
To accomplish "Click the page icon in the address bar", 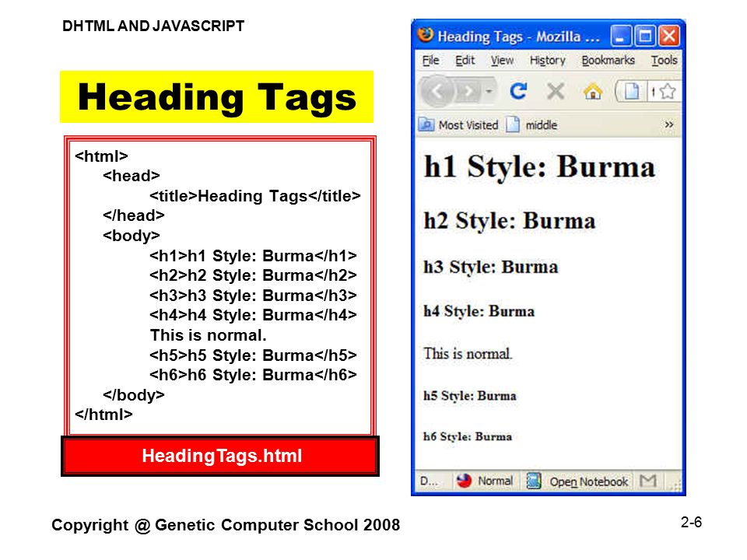I will [632, 91].
